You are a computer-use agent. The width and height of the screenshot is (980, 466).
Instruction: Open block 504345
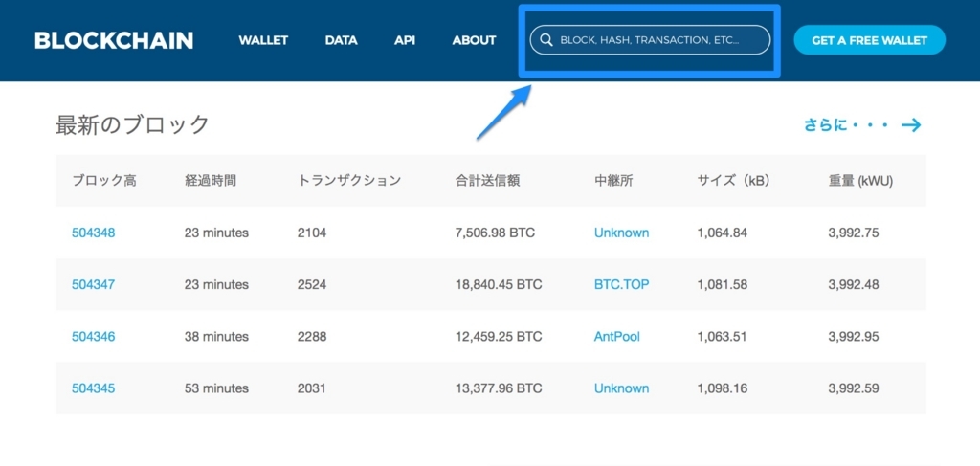[93, 388]
